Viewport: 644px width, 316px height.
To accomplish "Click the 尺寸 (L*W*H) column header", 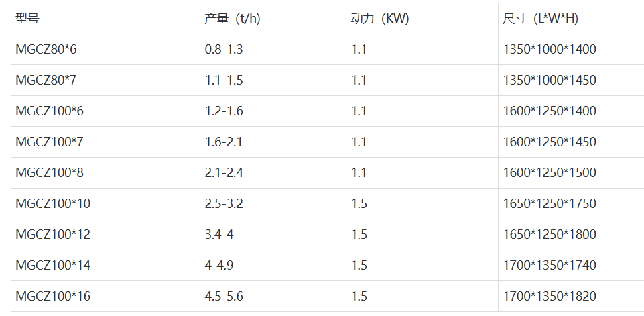I will (571, 19).
